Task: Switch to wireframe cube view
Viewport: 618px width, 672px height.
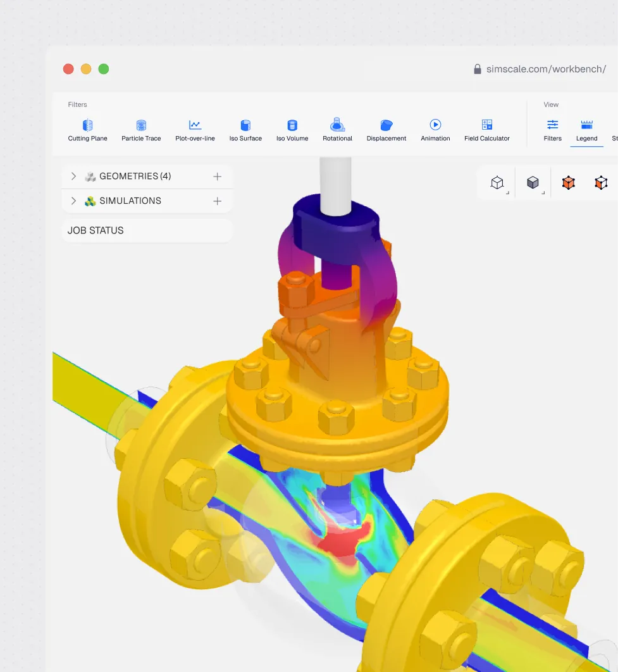Action: tap(497, 183)
